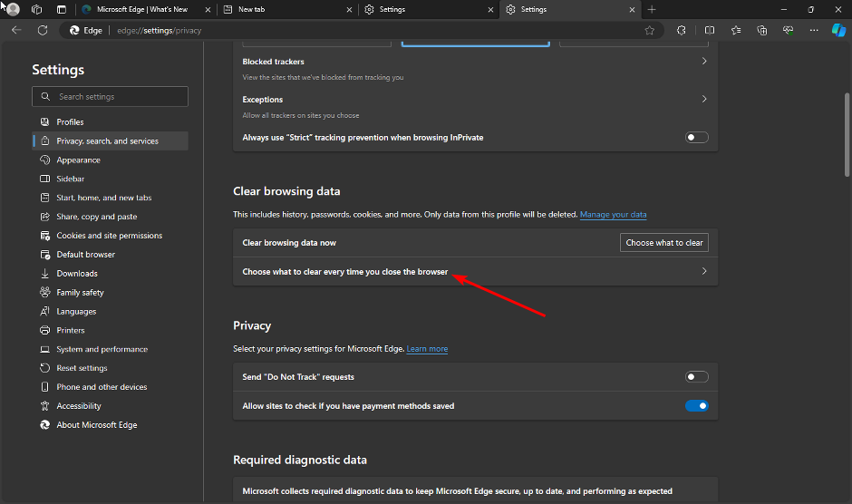Open Cookies and site permissions

[111, 236]
